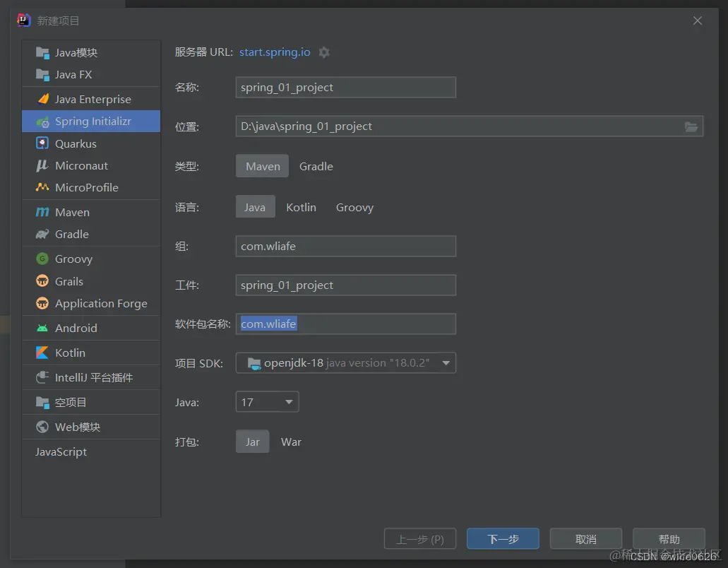Open server URL settings gear
The image size is (728, 568).
coord(324,52)
